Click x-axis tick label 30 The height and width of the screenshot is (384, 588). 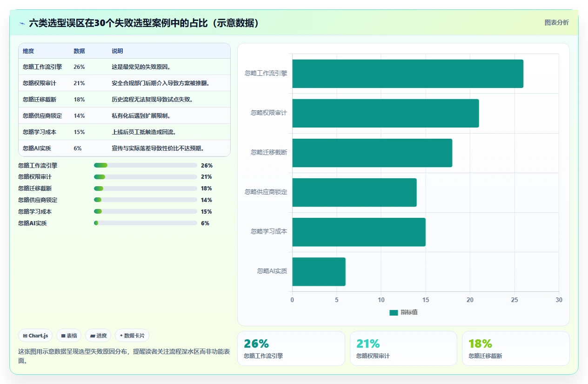click(559, 300)
